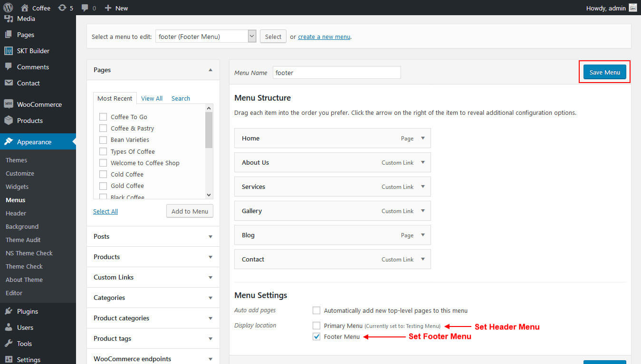The height and width of the screenshot is (364, 641).
Task: Open the updates icon showing 5
Action: click(x=62, y=8)
